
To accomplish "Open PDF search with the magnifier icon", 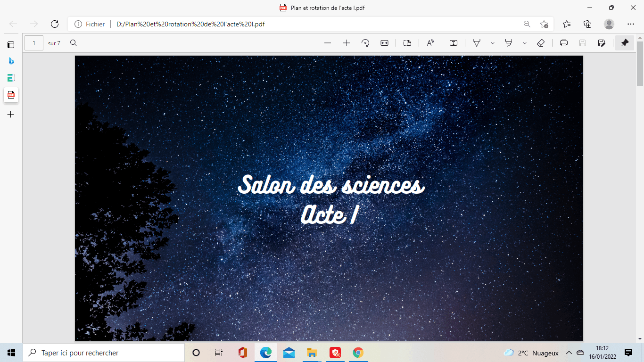I will pyautogui.click(x=74, y=43).
